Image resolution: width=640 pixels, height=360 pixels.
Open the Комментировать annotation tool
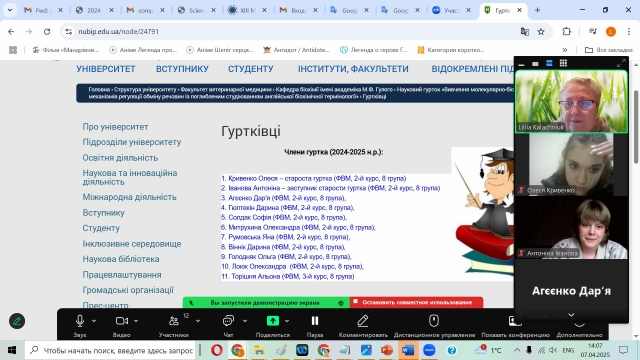click(x=363, y=321)
